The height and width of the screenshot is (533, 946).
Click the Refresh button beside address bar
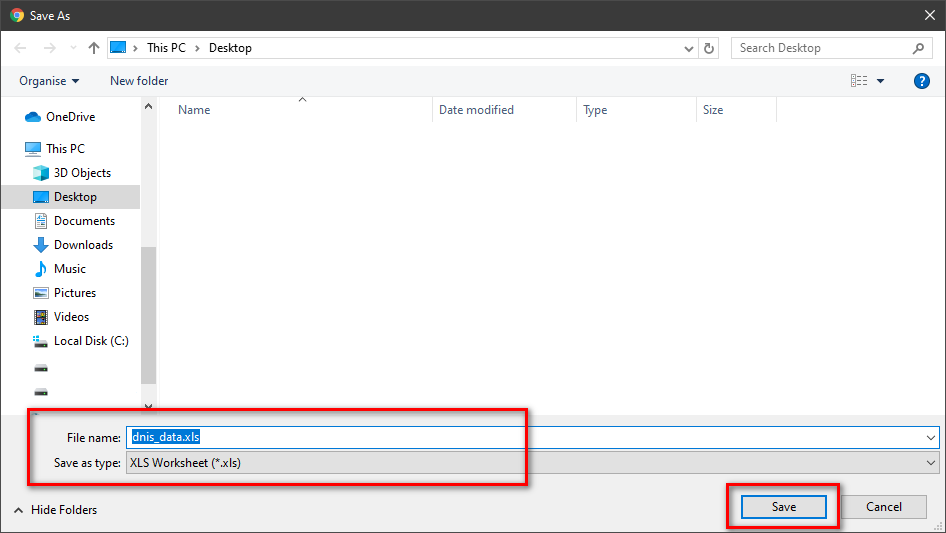click(709, 48)
